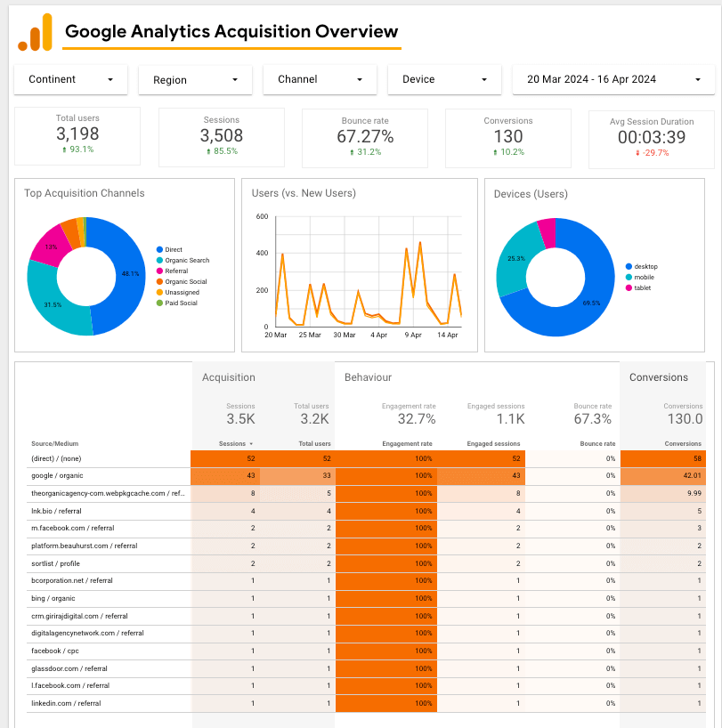Sort table by Bounce rate column header

pyautogui.click(x=597, y=444)
